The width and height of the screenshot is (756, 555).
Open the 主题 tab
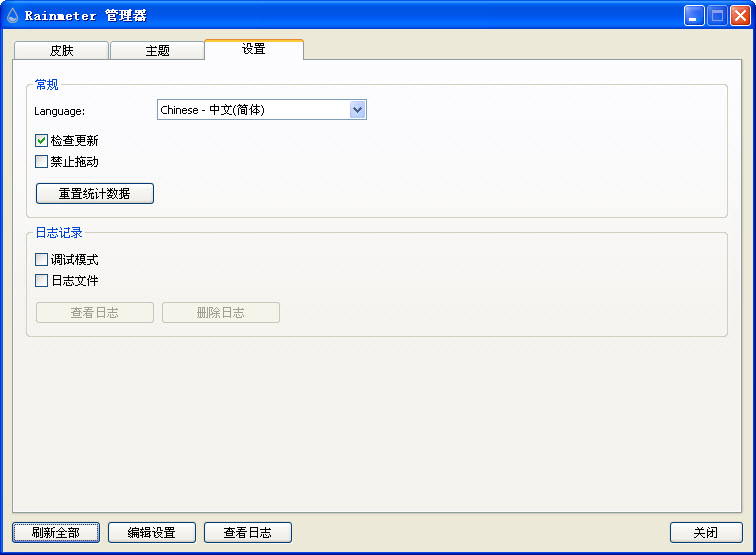pos(157,51)
